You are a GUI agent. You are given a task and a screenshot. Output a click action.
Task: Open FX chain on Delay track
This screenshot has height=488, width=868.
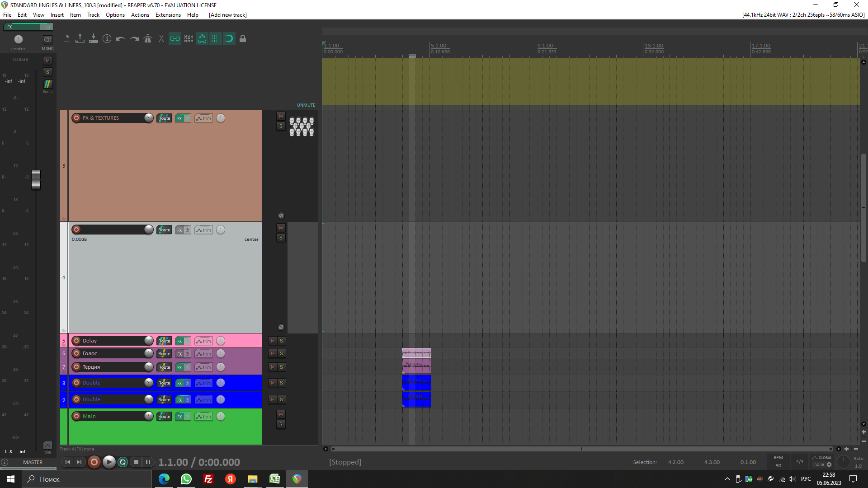(x=179, y=341)
